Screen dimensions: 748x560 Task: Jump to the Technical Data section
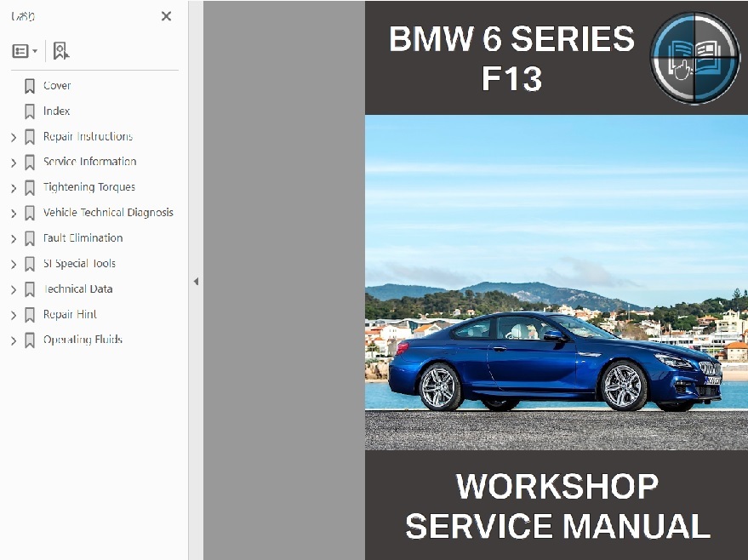[x=77, y=289]
